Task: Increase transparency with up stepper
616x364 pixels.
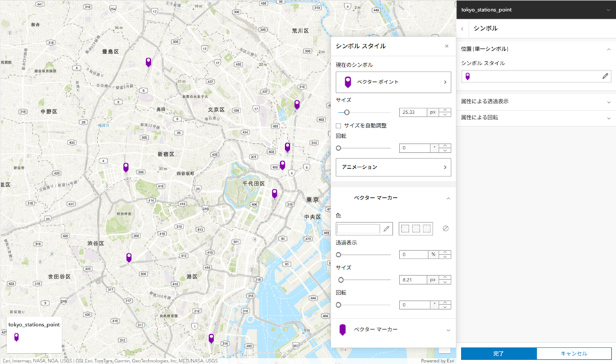Action: pos(445,252)
